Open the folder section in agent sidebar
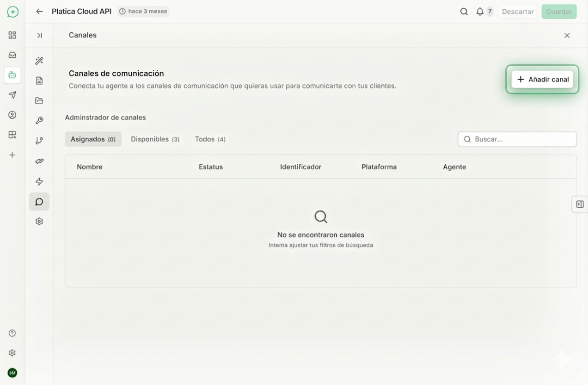Image resolution: width=588 pixels, height=385 pixels. [39, 101]
